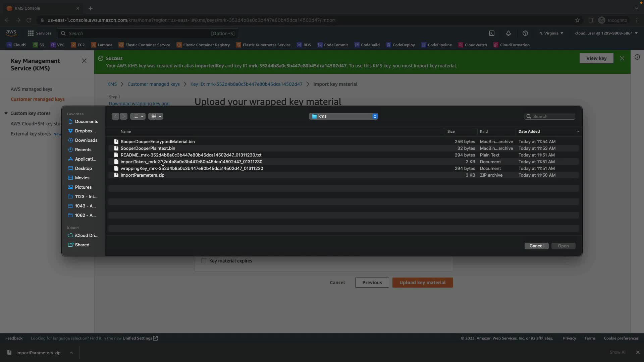Dismiss the green Success banner

622,58
